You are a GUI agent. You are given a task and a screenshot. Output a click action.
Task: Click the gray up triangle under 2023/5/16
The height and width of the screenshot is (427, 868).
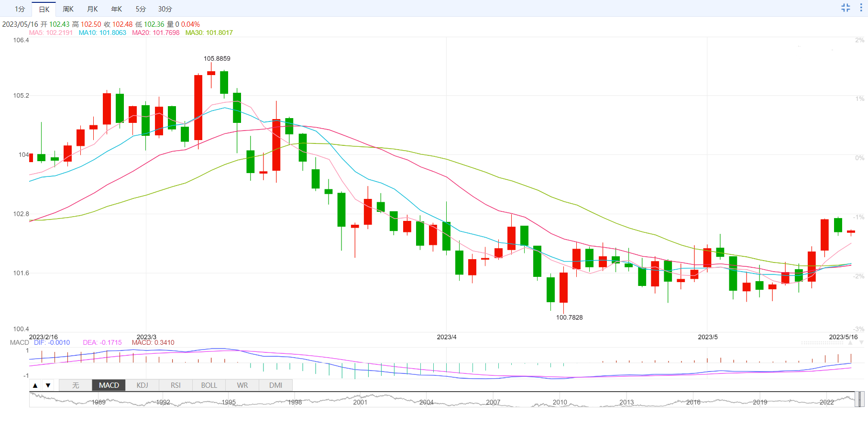[850, 343]
